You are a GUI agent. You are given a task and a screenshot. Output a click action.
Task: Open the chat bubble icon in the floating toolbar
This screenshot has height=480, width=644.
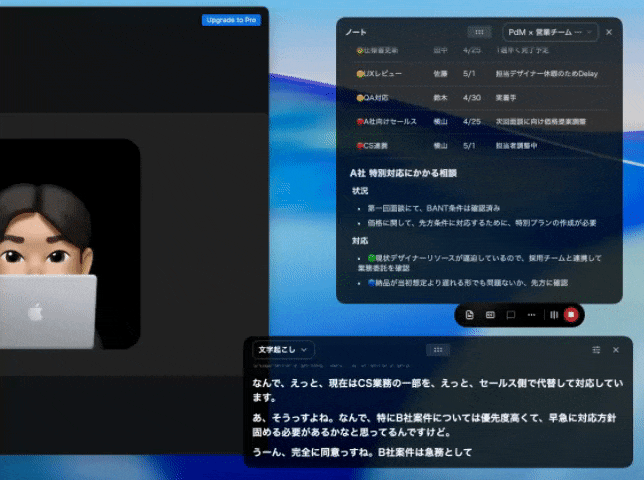coord(511,315)
